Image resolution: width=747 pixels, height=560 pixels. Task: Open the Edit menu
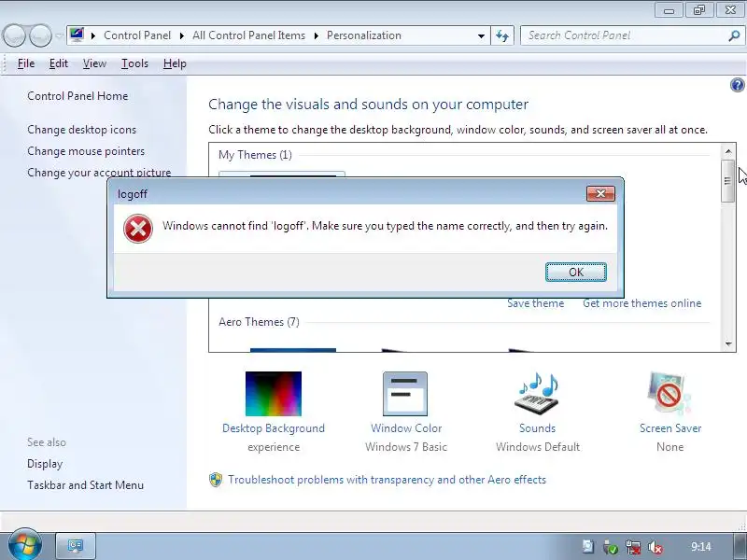[x=59, y=63]
